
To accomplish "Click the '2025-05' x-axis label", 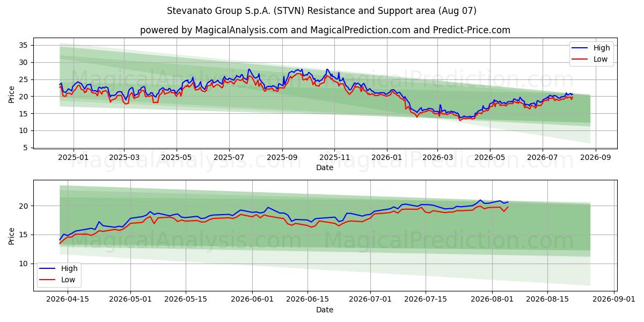I will coord(177,157).
